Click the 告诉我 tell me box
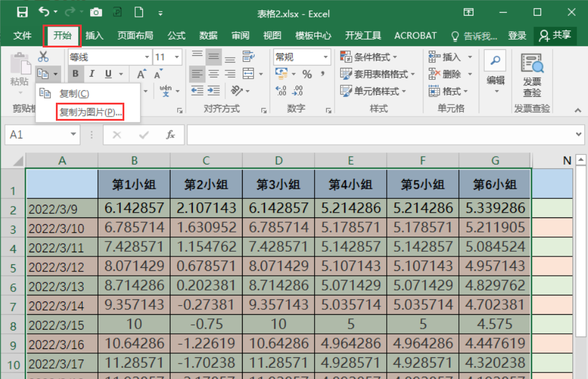This screenshot has height=379, width=588. [474, 36]
